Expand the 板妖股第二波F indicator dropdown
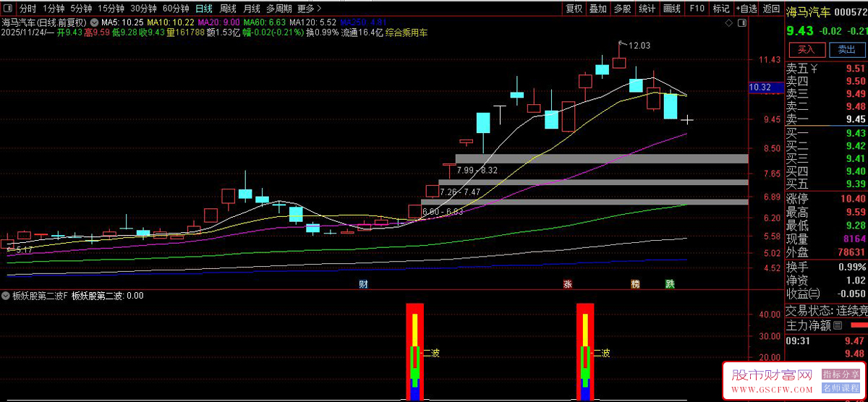Screen dimensions: 868x402 pos(6,296)
